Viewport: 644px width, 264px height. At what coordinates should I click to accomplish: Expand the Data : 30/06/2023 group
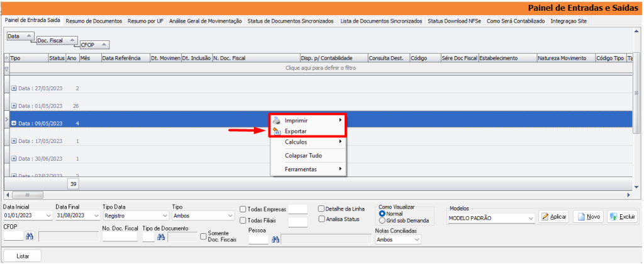14,158
